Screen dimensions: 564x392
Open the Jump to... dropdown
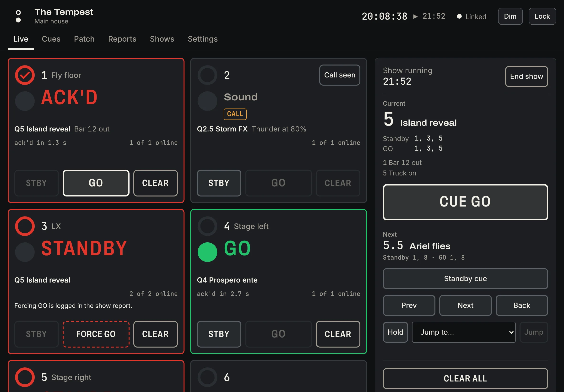pyautogui.click(x=464, y=332)
